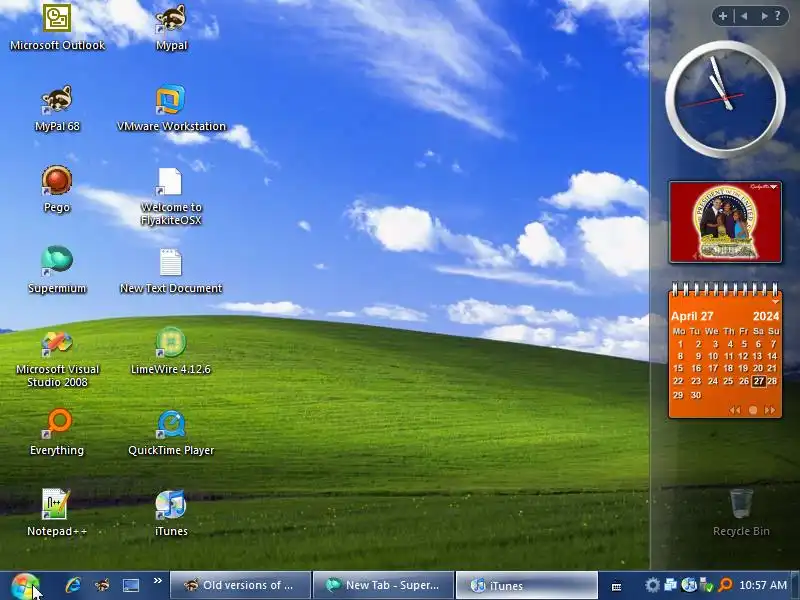This screenshot has width=800, height=600.
Task: Switch to the 'Old versions of ...' taskbar window
Action: tap(240, 585)
